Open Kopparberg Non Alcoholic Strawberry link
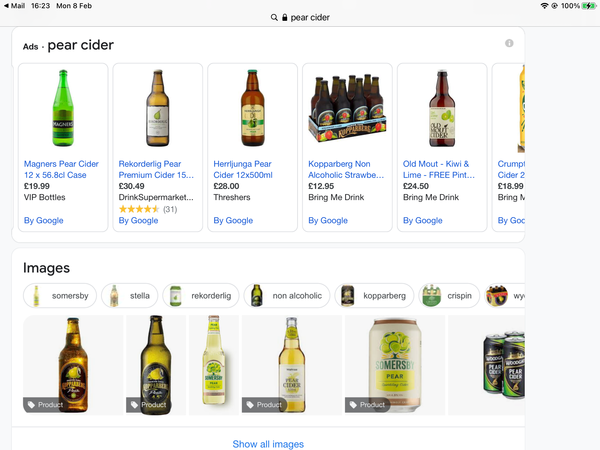600x450 pixels. coord(346,170)
